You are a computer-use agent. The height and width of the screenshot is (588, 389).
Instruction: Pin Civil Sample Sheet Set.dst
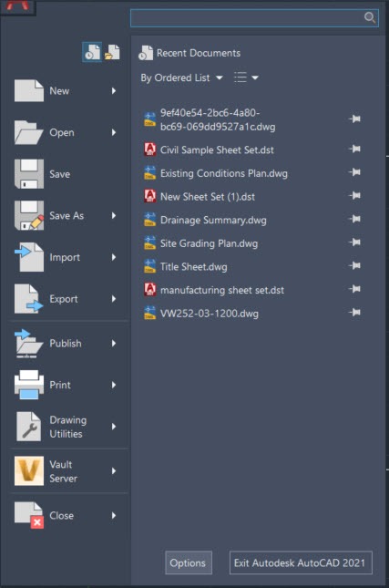[354, 149]
